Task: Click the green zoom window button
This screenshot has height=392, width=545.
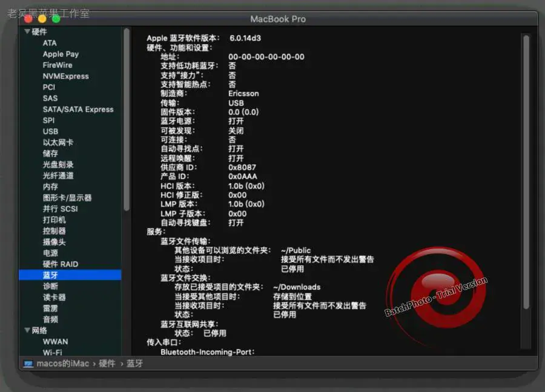Action: pos(56,19)
